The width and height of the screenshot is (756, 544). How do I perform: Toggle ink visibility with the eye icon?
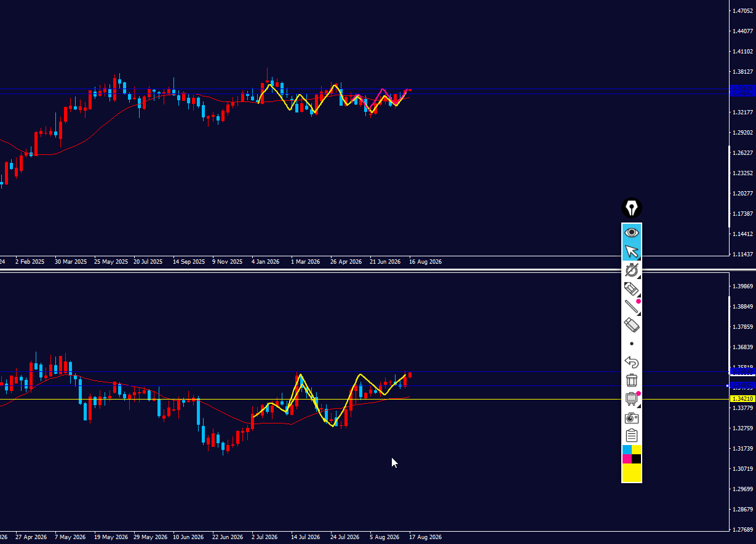pos(632,232)
